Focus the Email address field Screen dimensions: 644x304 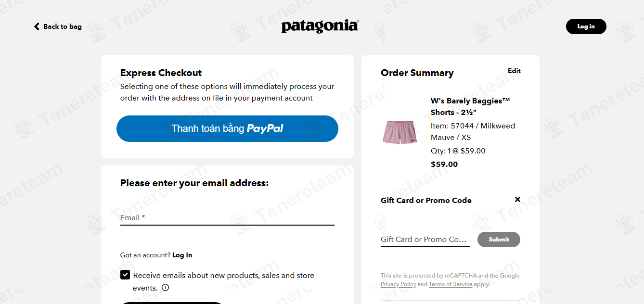227,218
